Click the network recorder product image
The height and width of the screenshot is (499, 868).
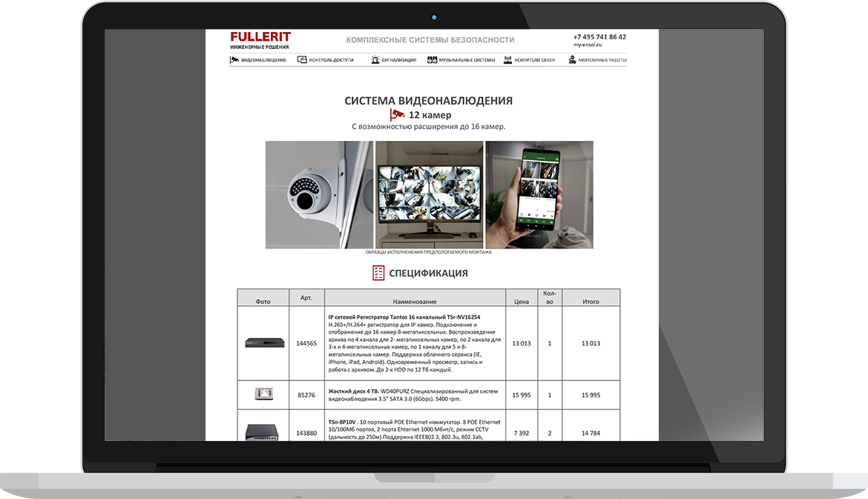tap(265, 343)
